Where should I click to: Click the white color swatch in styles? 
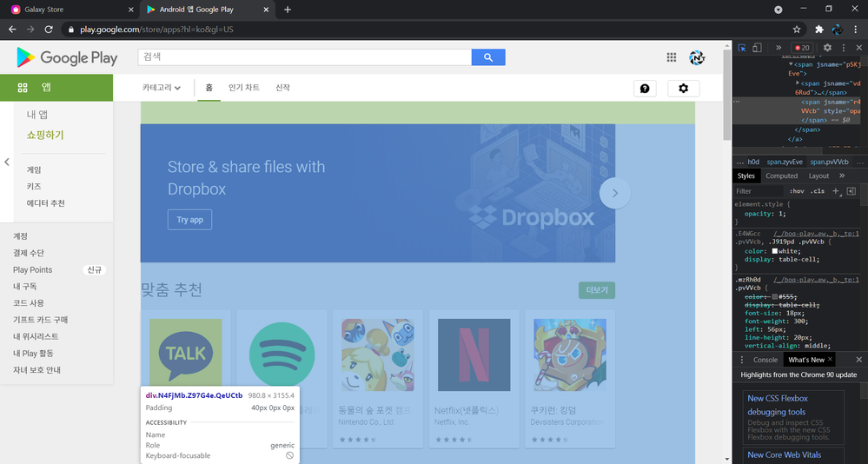point(775,251)
